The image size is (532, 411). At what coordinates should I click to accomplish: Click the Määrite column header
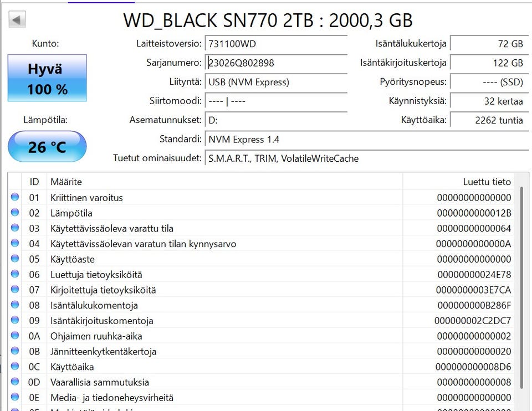coord(224,182)
